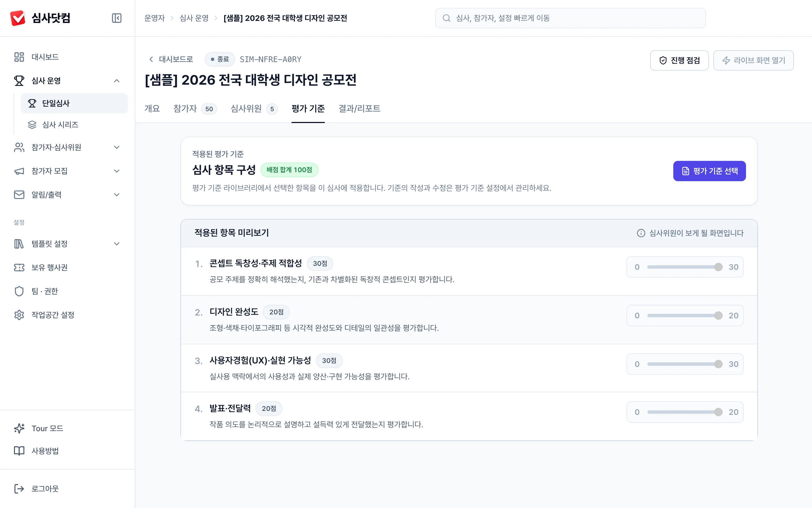Expand the 참가자 모집 menu chevron
Image resolution: width=812 pixels, height=508 pixels.
pyautogui.click(x=117, y=171)
